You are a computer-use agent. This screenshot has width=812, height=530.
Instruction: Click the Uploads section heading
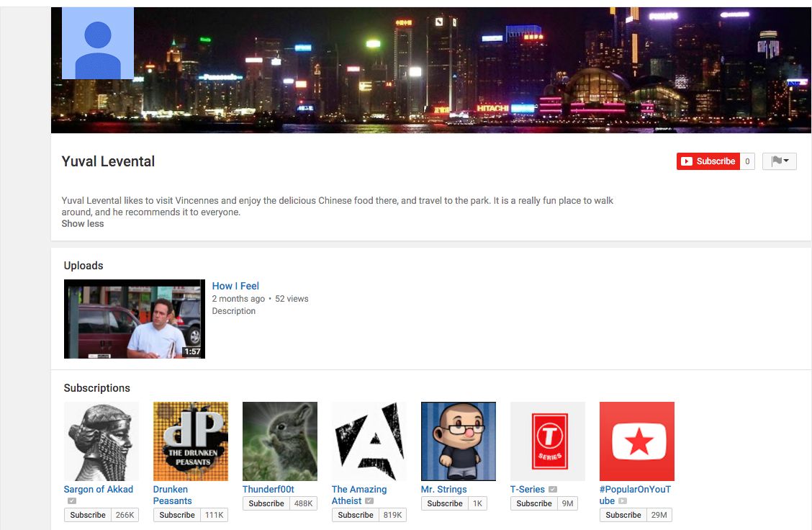tap(84, 266)
